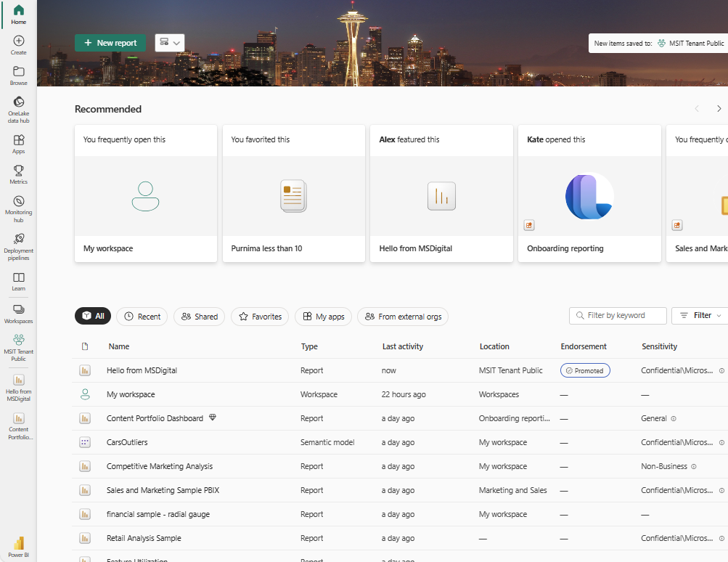728x562 pixels.
Task: Click report icon in Competitive Marketing Analysis row
Action: point(85,466)
